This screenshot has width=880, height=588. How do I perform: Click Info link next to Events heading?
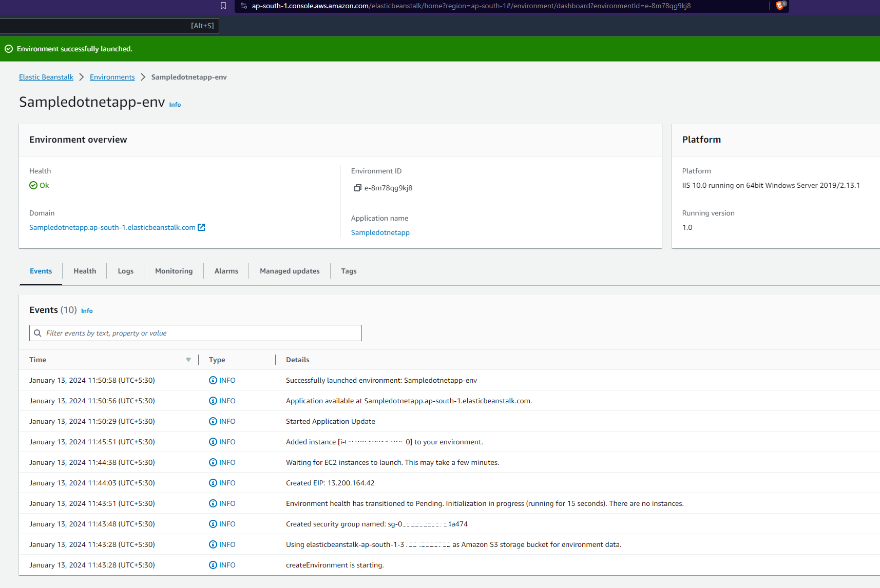point(87,311)
